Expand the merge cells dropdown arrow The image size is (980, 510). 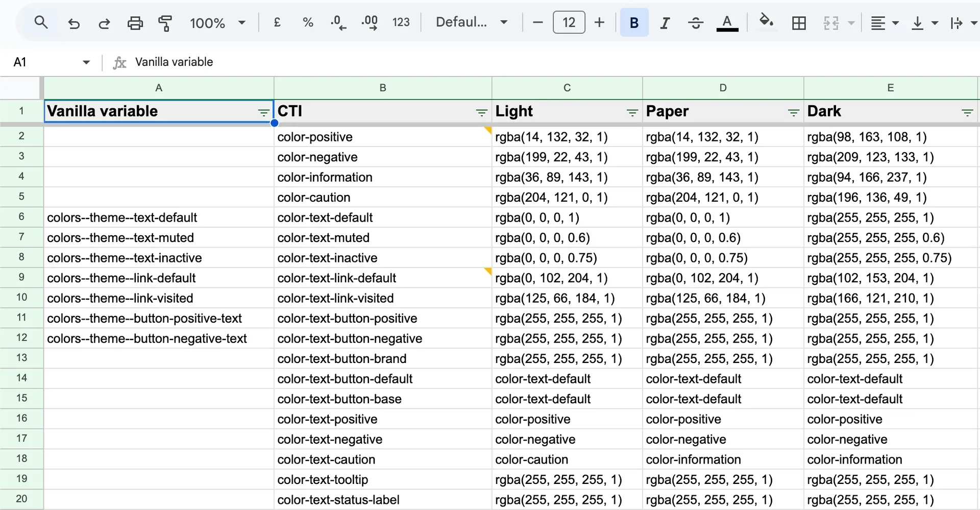(850, 22)
